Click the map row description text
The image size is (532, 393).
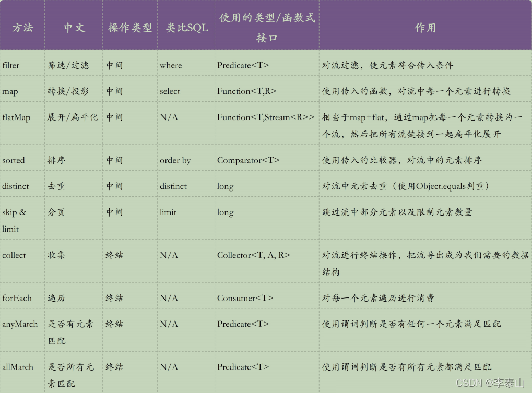[416, 91]
